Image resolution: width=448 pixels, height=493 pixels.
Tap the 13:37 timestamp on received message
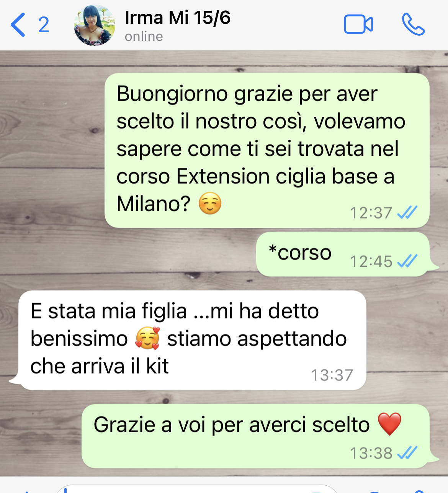pos(332,375)
